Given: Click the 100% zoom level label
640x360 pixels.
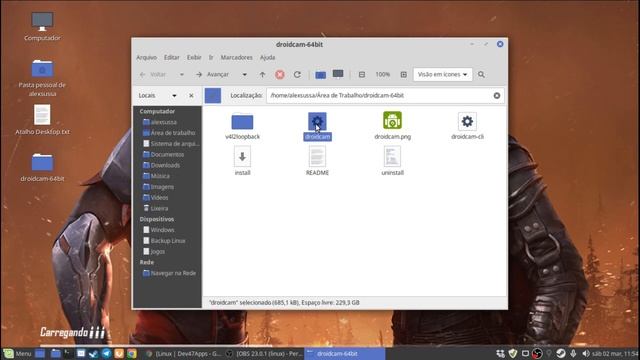Looking at the screenshot, I should tap(382, 75).
